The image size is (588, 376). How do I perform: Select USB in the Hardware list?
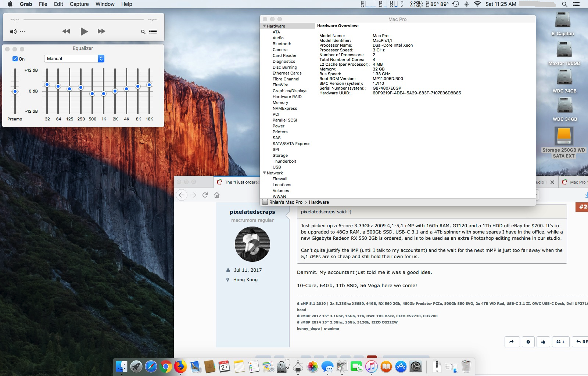pyautogui.click(x=277, y=167)
